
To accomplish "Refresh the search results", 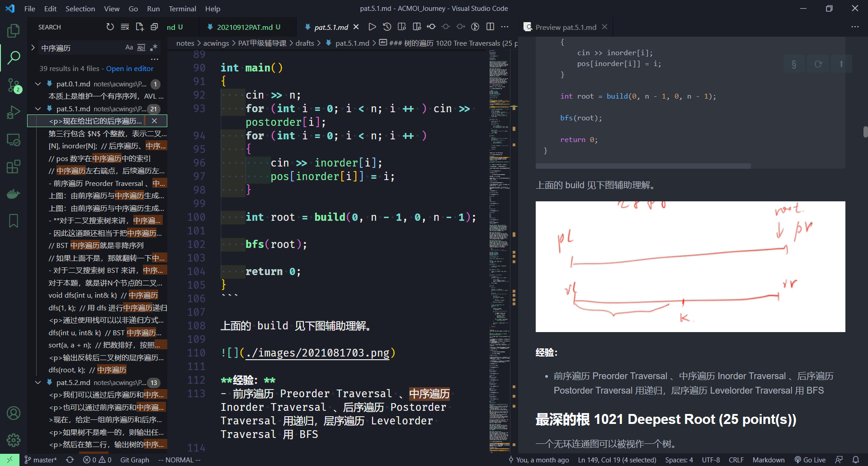I will [110, 27].
